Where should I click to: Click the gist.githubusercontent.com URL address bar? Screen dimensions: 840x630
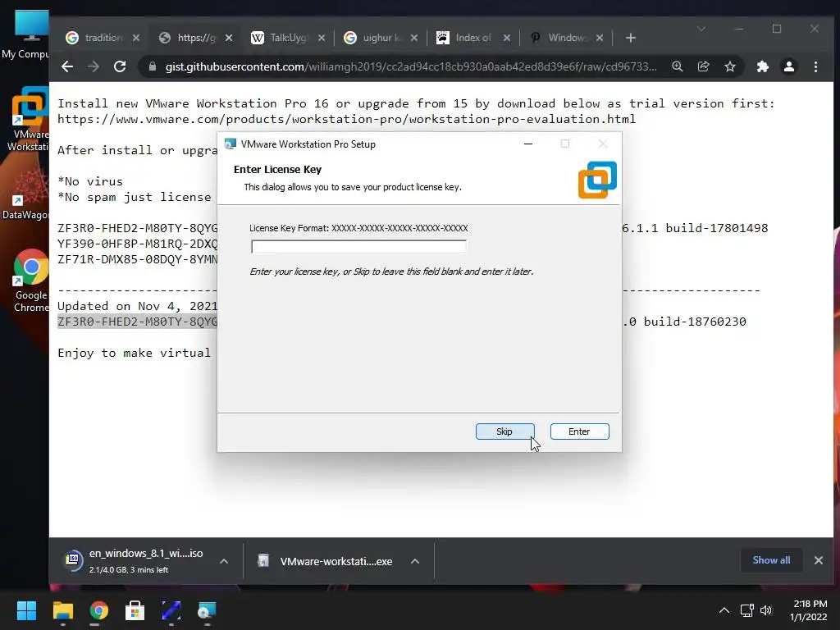tap(411, 66)
